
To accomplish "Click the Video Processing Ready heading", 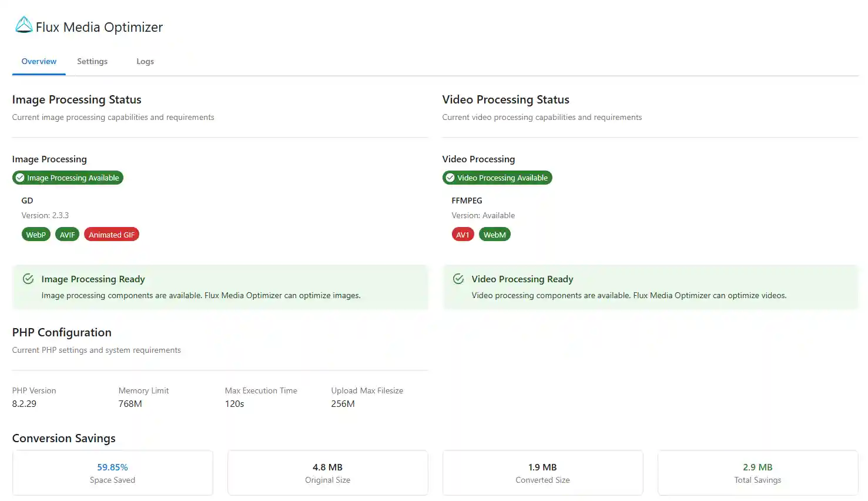I will 522,279.
